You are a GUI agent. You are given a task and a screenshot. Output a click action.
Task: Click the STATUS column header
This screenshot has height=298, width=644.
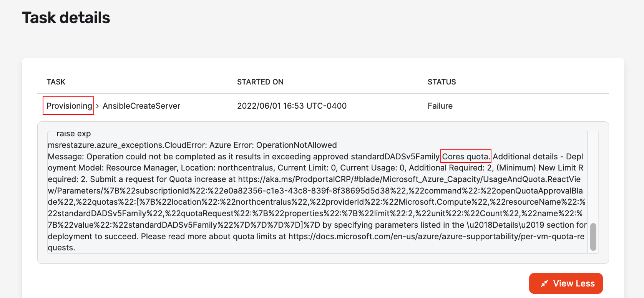(x=442, y=81)
